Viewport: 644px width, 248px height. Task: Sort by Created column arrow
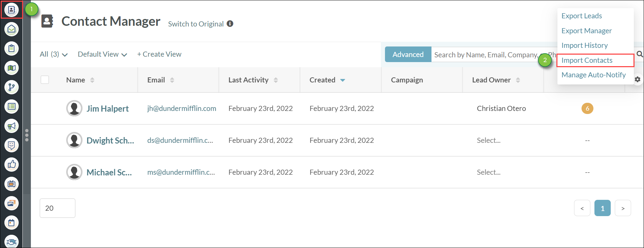click(343, 80)
